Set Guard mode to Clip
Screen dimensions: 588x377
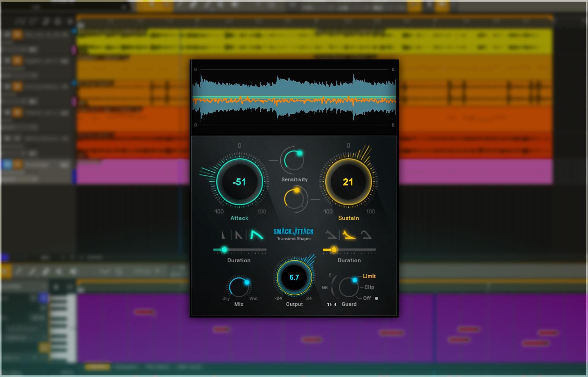coord(369,287)
